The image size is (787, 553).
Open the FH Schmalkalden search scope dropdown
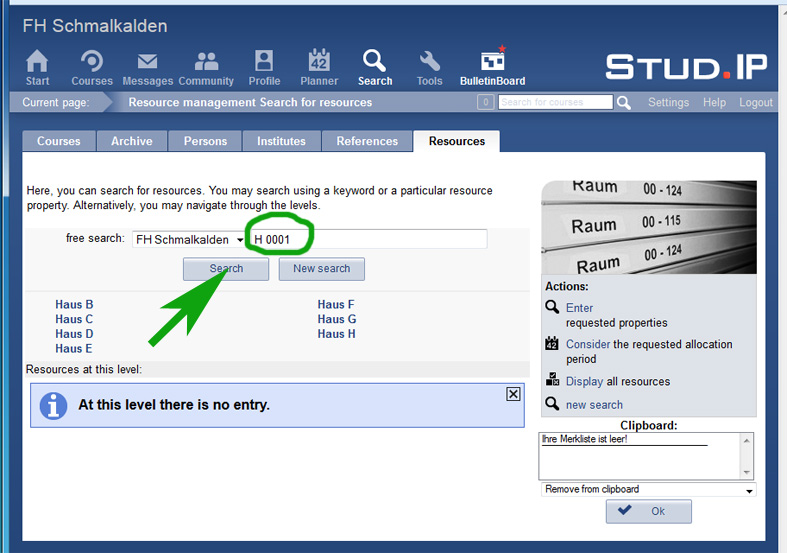tap(189, 239)
